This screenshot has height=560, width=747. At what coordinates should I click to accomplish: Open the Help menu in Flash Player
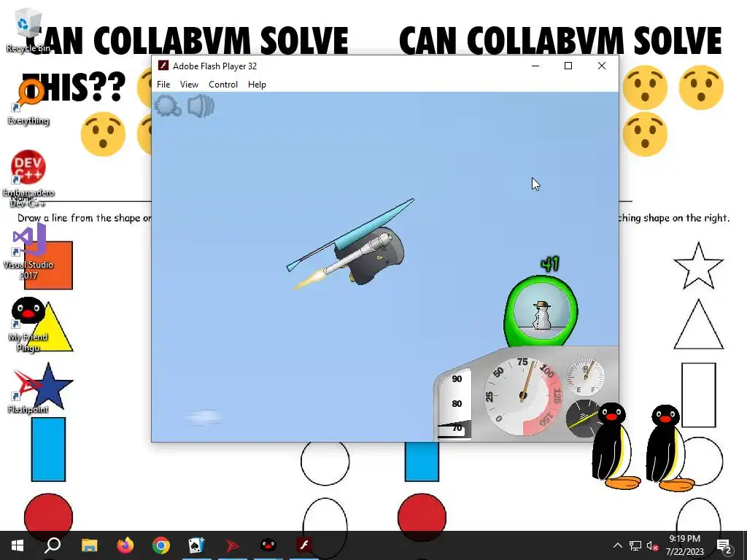257,85
